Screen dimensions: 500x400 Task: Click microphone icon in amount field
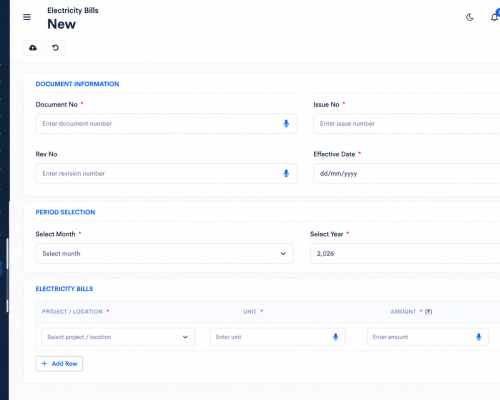pos(479,337)
